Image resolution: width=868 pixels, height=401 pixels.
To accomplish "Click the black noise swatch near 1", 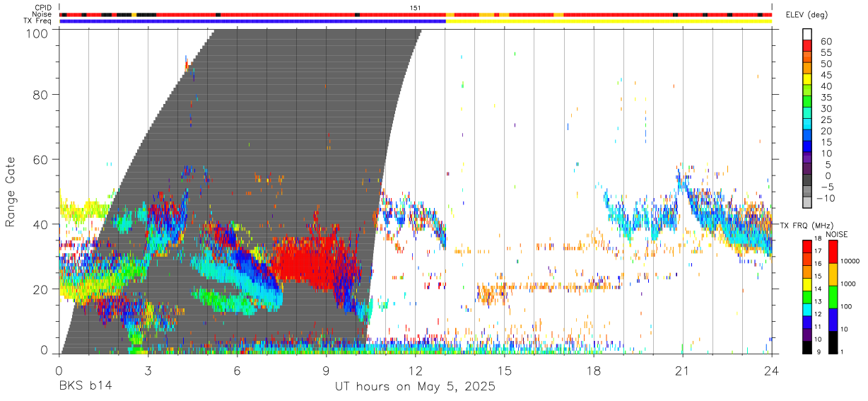I will [833, 342].
